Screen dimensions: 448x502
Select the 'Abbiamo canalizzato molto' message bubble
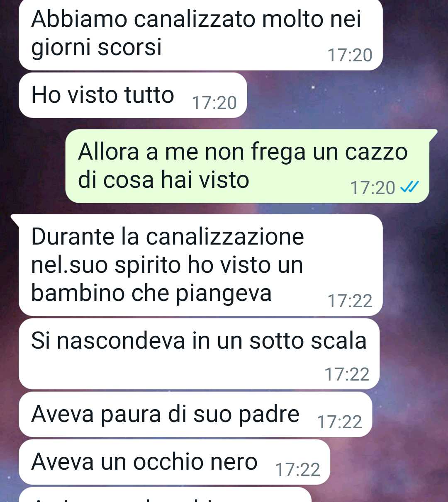200,34
